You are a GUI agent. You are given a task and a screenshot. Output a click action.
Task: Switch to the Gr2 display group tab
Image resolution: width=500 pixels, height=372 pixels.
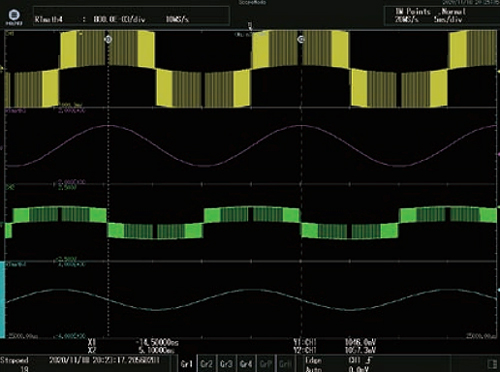(x=207, y=364)
